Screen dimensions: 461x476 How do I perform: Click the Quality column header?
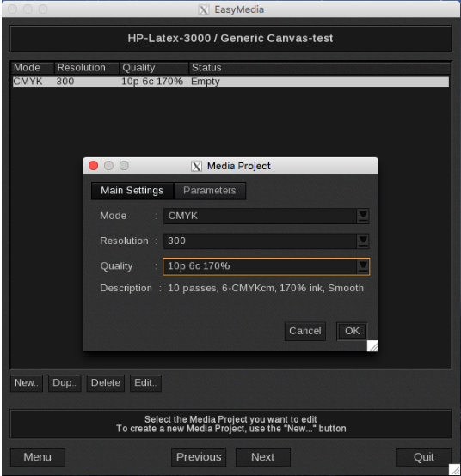click(154, 68)
